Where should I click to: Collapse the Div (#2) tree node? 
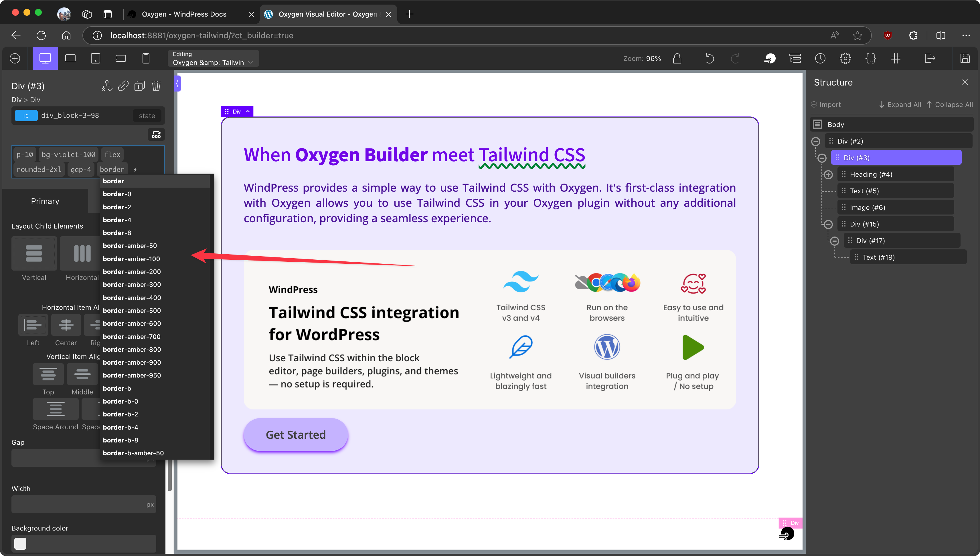click(815, 141)
